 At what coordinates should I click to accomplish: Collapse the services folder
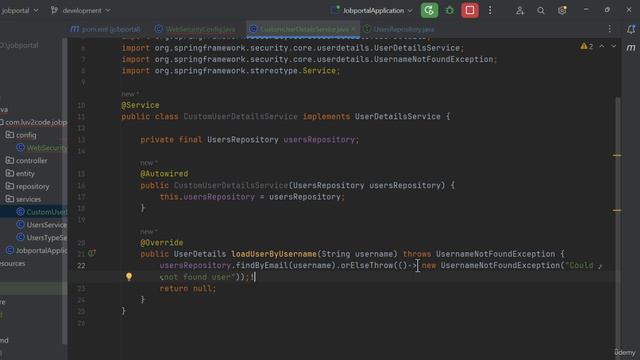[x=23, y=199]
